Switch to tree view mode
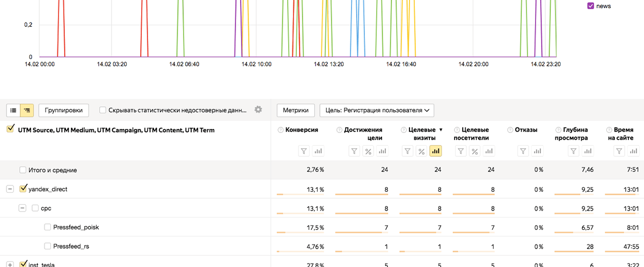 click(x=27, y=110)
